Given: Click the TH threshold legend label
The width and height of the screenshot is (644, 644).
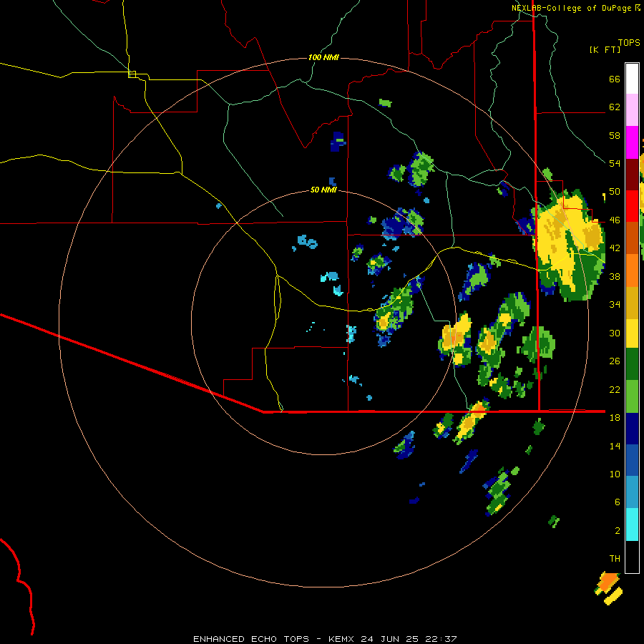Looking at the screenshot, I should 615,559.
